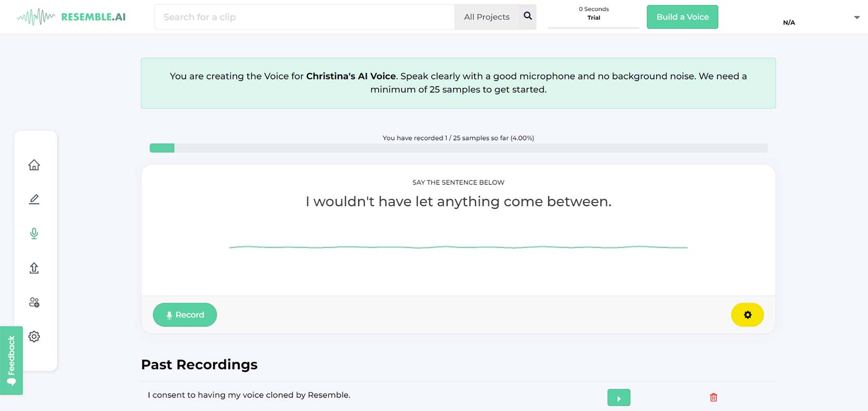Screen dimensions: 868x411
Task: Select the microphone icon in the sidebar
Action: click(x=34, y=233)
